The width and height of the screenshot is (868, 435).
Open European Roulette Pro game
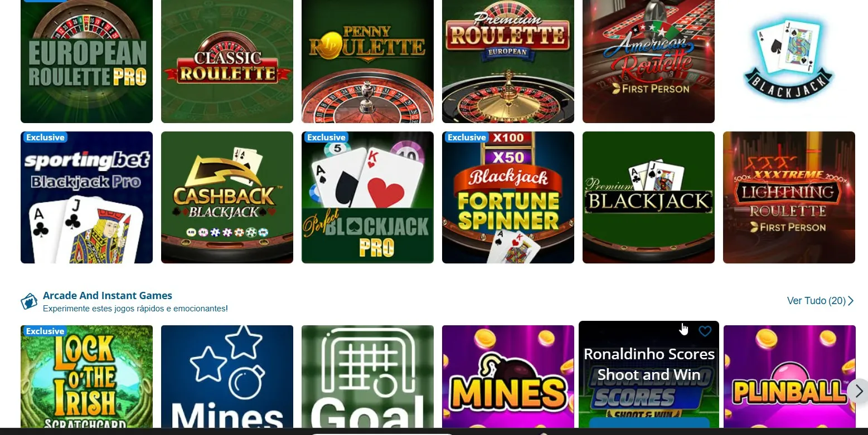pos(86,61)
